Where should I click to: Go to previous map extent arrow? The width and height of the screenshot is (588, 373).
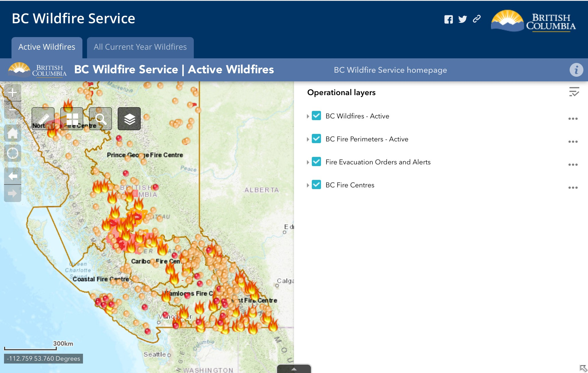pyautogui.click(x=13, y=176)
